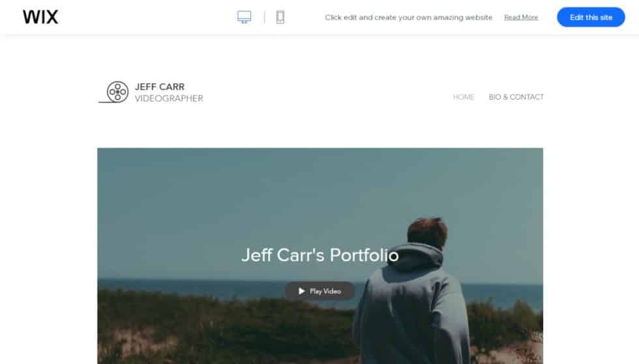Click the Jeff Carr's Portfolio heading
This screenshot has height=364, width=639.
(320, 255)
